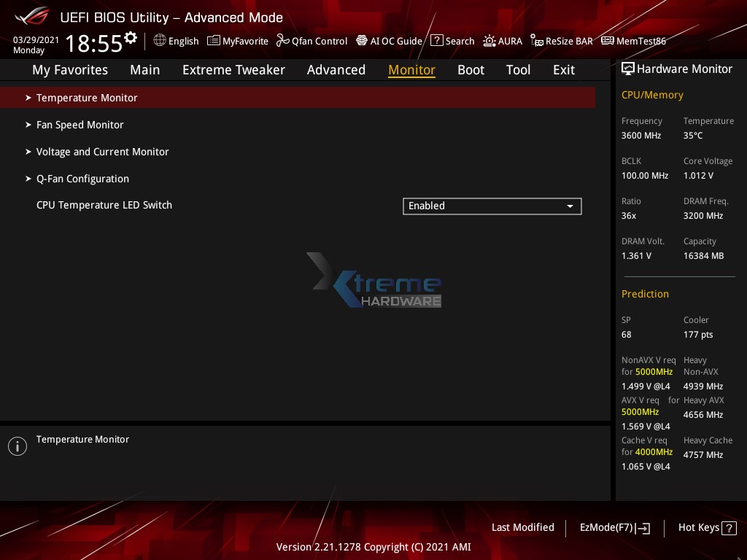Open the CPU Temperature LED Switch dropdown
Screen dimensions: 747x560
coord(492,206)
